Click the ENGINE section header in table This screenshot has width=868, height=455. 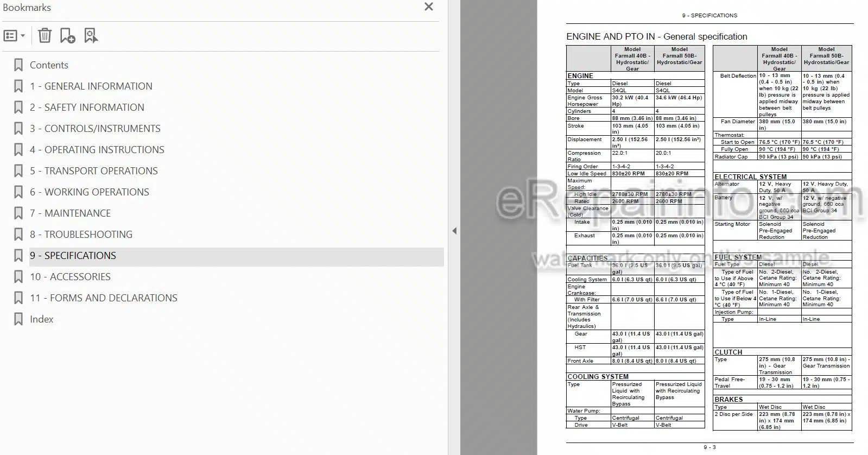(580, 76)
